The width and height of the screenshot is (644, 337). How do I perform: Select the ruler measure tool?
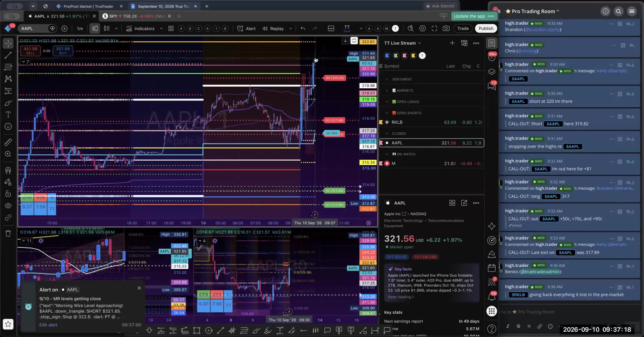[8, 142]
